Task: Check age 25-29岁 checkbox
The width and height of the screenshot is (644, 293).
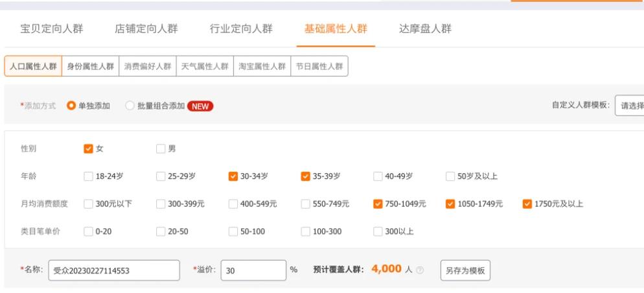Action: tap(161, 176)
